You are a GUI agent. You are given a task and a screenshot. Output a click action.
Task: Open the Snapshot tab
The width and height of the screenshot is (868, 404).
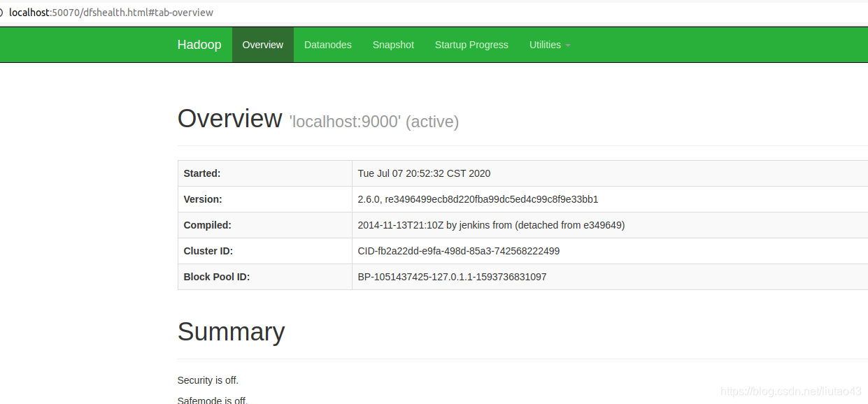point(393,45)
